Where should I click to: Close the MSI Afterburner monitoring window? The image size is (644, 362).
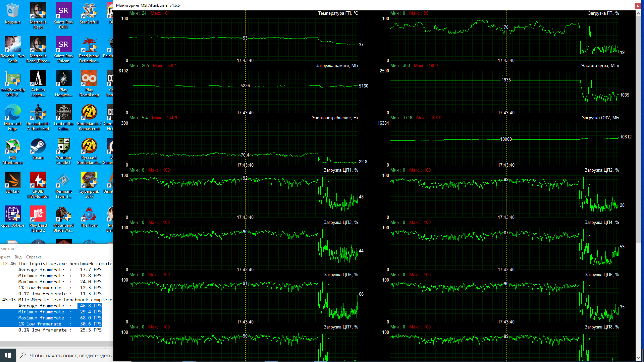[x=637, y=5]
